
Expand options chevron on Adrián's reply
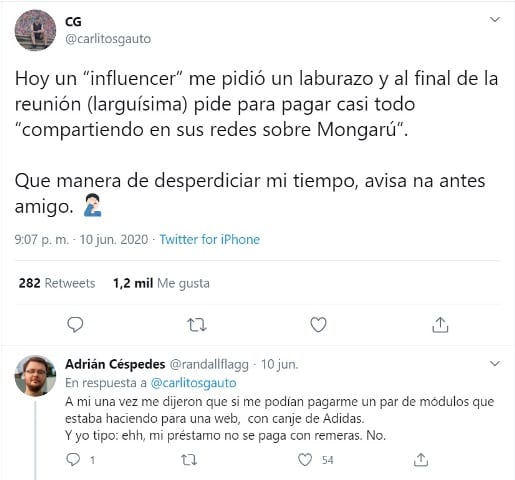click(x=495, y=363)
